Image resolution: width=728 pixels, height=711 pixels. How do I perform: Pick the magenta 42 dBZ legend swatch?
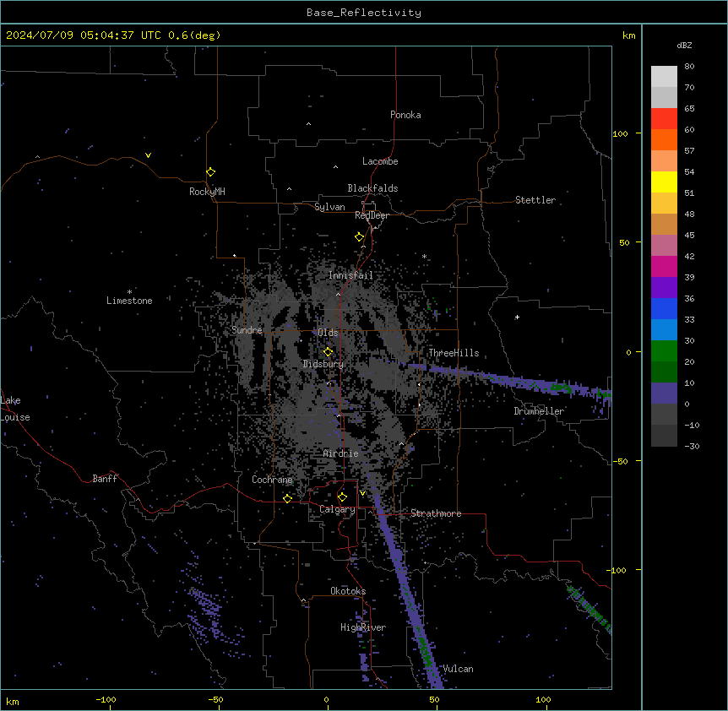pyautogui.click(x=664, y=266)
